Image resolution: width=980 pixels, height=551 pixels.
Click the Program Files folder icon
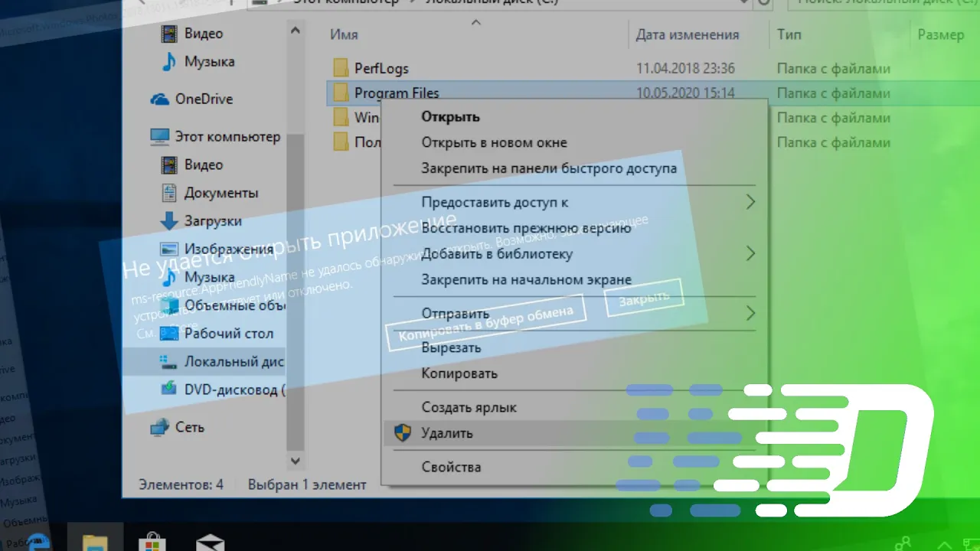[341, 93]
